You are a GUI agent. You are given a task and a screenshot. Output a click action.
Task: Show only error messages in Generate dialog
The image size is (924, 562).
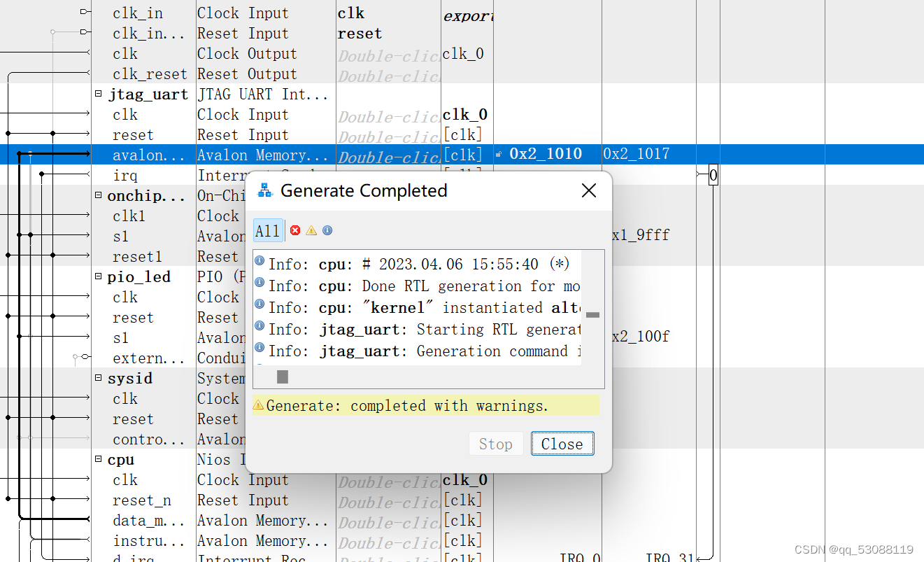(295, 230)
